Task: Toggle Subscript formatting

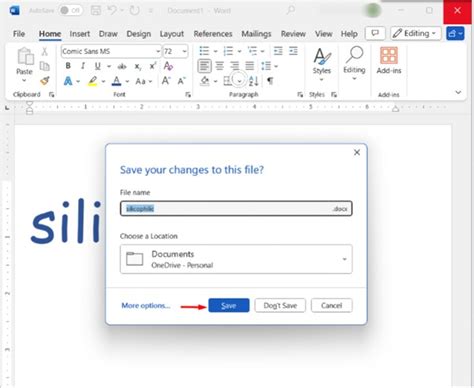Action: [138, 67]
